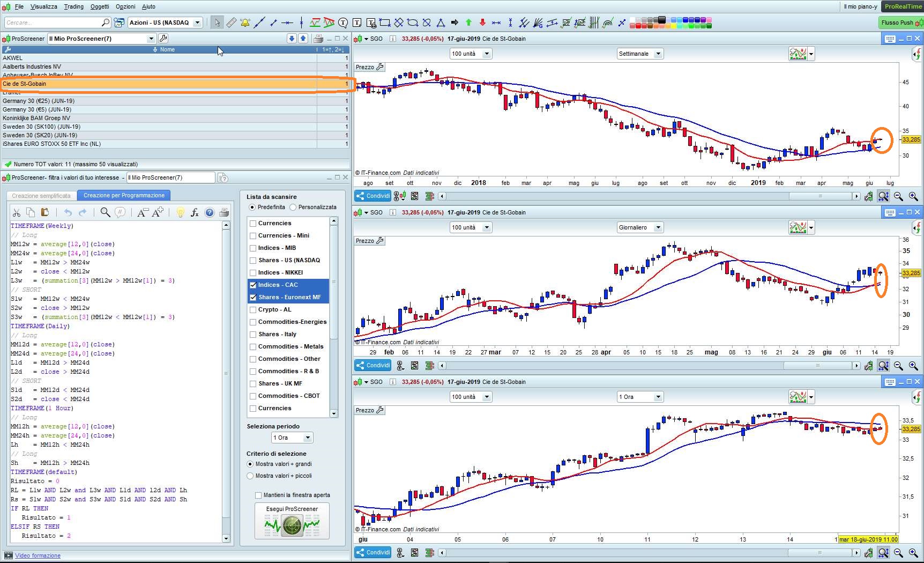The image size is (924, 563).
Task: Open the Trading menu
Action: pyautogui.click(x=74, y=6)
